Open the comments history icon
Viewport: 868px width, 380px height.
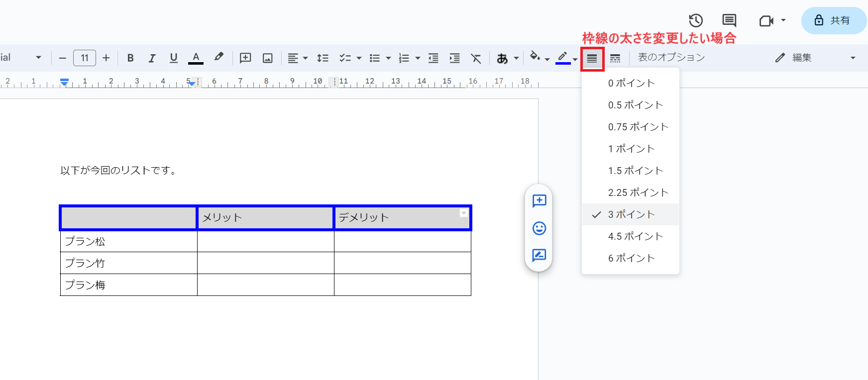729,20
